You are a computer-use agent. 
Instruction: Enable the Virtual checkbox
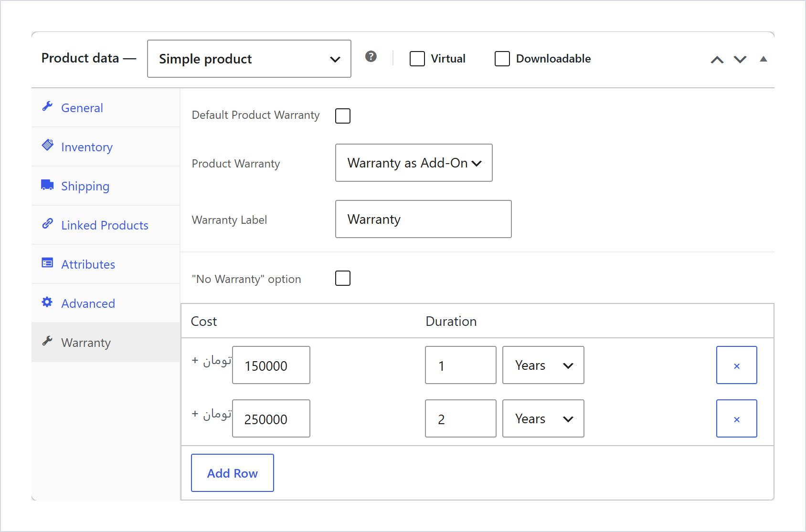[x=417, y=59]
